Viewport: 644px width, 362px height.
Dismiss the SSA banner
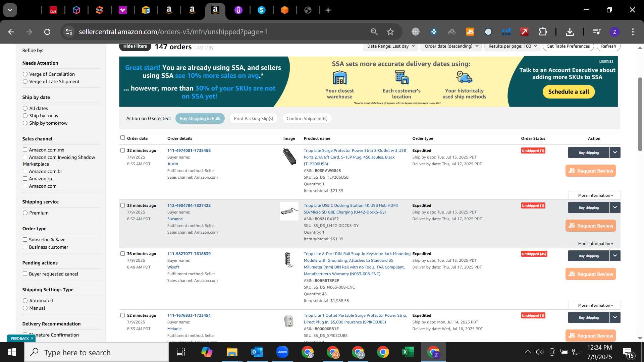[x=606, y=61]
